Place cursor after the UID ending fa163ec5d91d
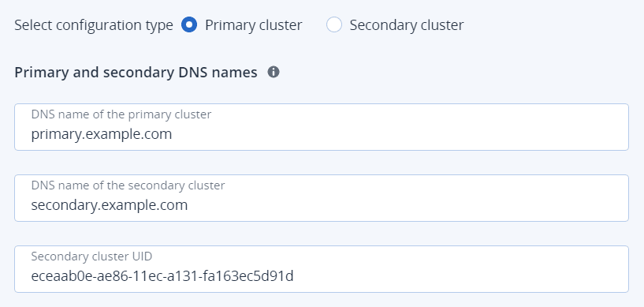The image size is (644, 307). (294, 275)
